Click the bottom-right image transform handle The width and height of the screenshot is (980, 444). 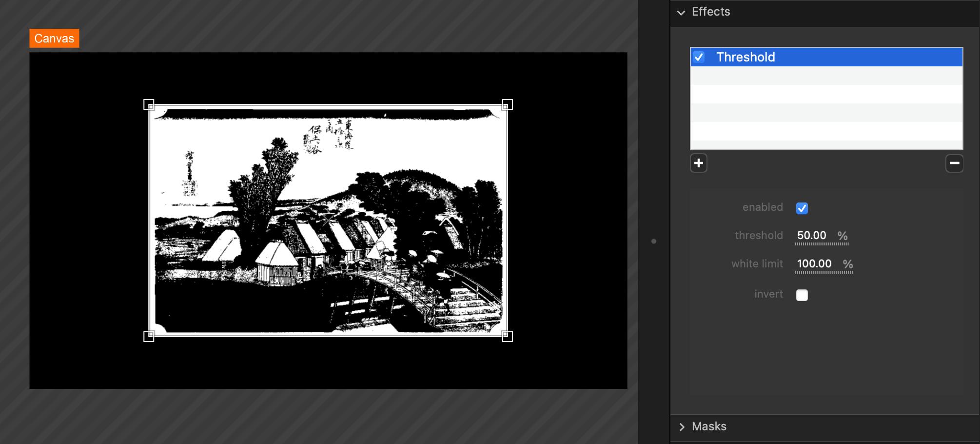click(x=507, y=337)
